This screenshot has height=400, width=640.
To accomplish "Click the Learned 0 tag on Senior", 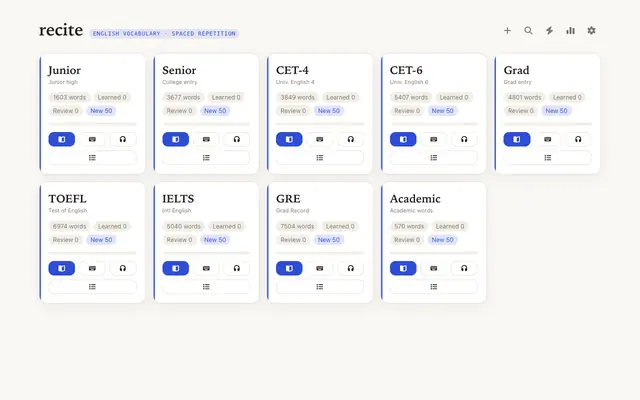I will pos(226,97).
